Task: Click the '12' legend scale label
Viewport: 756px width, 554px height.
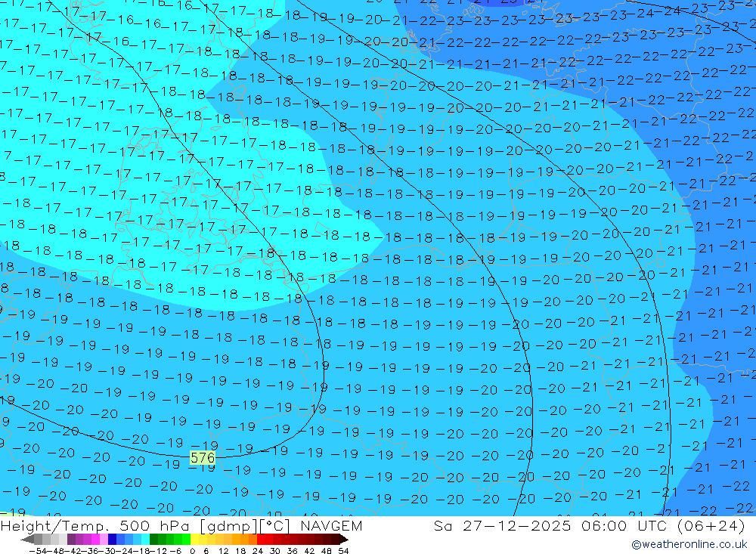Action: (223, 551)
